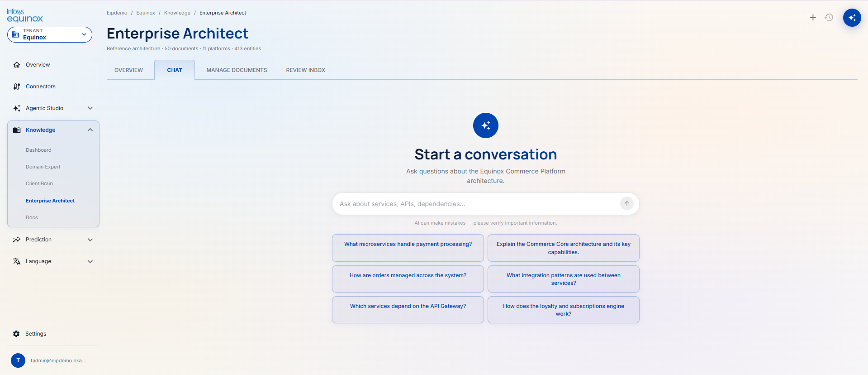This screenshot has width=868, height=375.
Task: Click the user avatar T
Action: tap(18, 361)
